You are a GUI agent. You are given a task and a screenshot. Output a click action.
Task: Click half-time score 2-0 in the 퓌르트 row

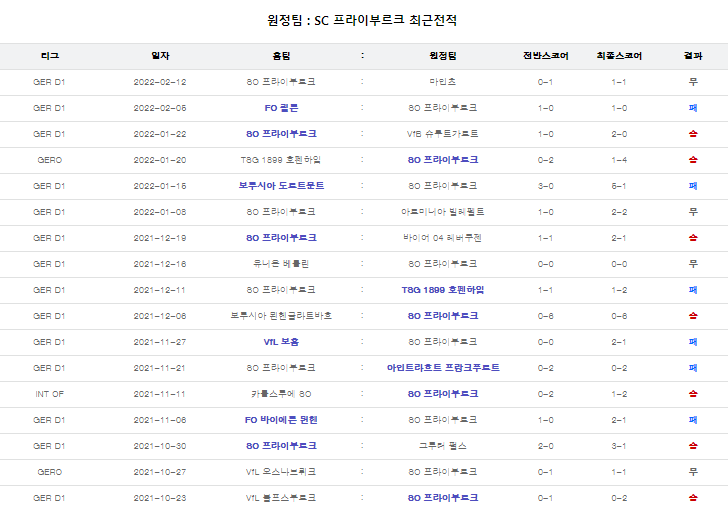[x=546, y=446]
